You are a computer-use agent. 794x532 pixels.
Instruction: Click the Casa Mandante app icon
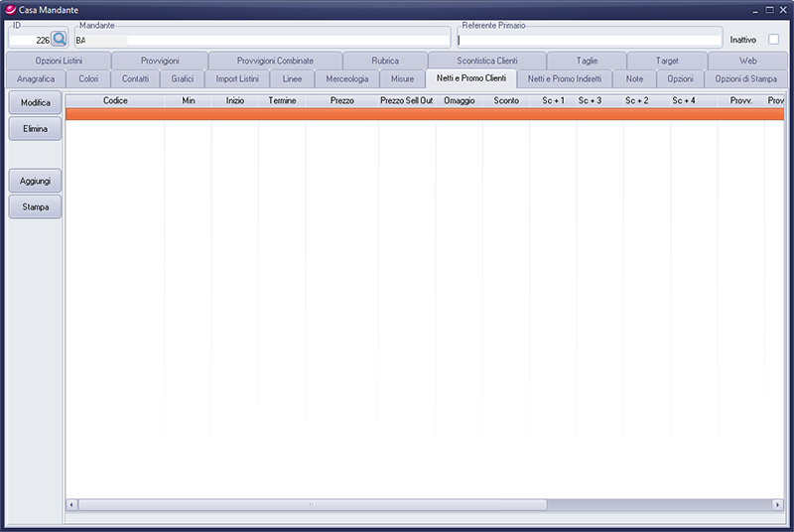[10, 8]
